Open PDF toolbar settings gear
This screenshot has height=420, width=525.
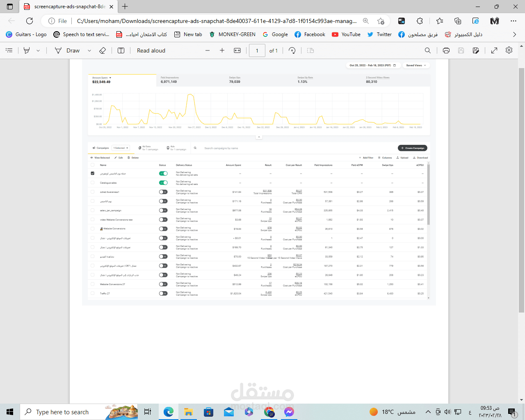click(x=509, y=50)
